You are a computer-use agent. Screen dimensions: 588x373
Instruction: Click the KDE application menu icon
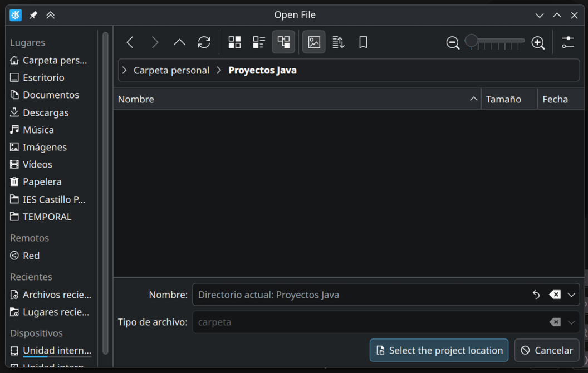(16, 15)
